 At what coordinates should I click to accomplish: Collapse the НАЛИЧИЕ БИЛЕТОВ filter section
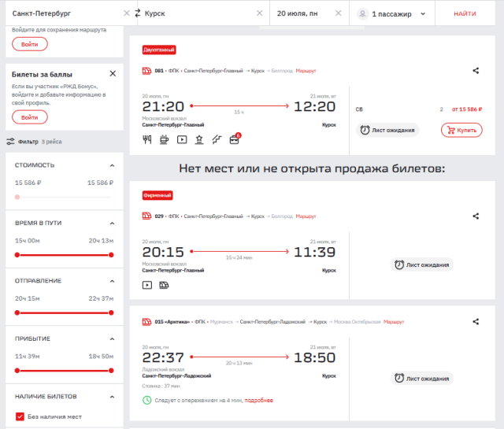coord(112,397)
